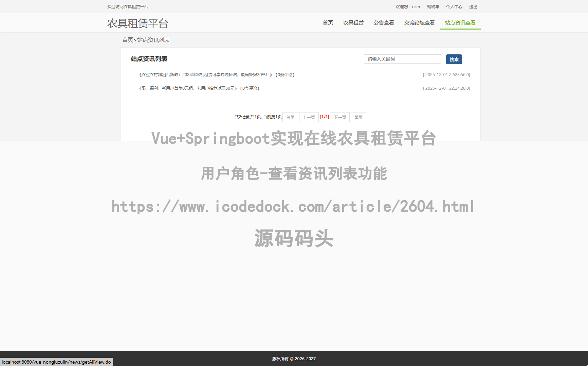Open the 限时福利 news article
Viewport: 588px width, 366px height.
(x=187, y=88)
